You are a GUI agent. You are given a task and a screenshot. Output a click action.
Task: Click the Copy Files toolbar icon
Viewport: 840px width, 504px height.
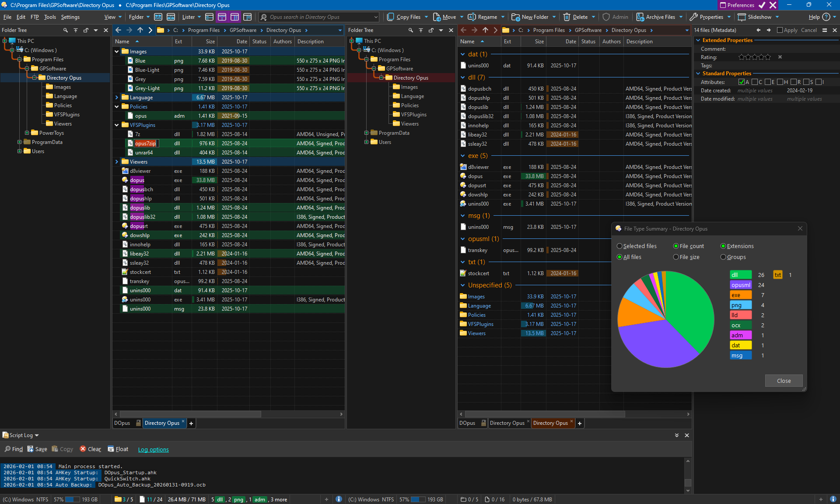pyautogui.click(x=391, y=17)
